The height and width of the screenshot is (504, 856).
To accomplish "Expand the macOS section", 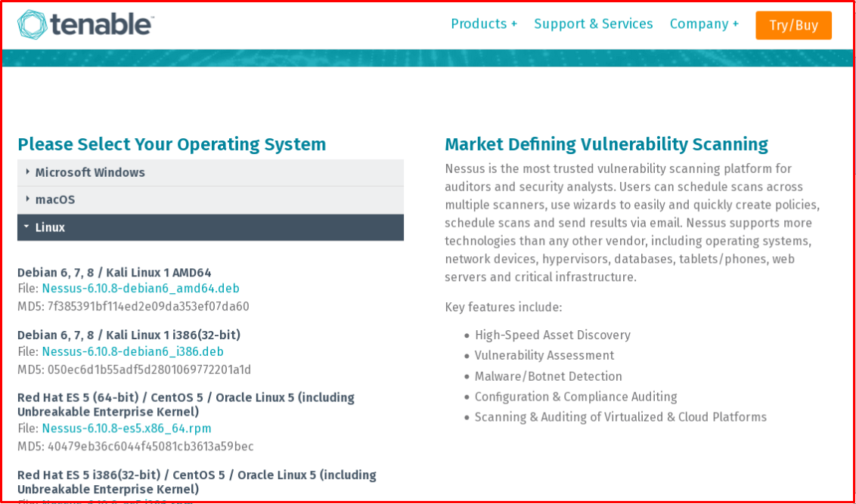I will 210,199.
